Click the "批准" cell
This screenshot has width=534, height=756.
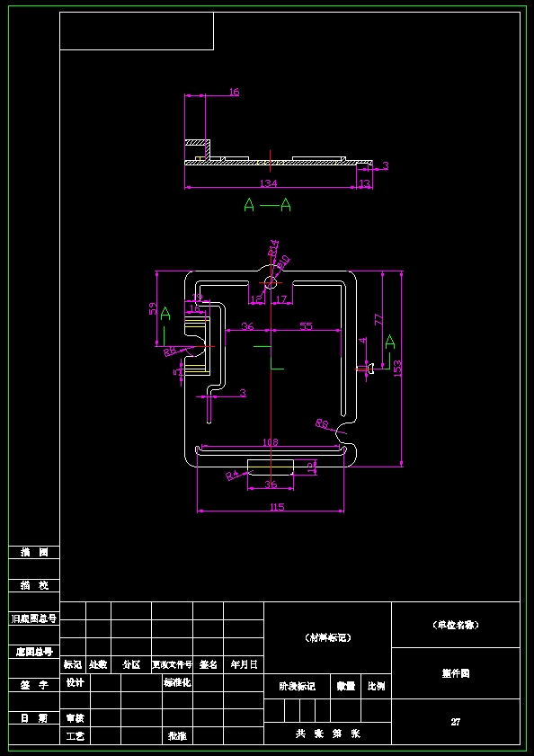[177, 736]
